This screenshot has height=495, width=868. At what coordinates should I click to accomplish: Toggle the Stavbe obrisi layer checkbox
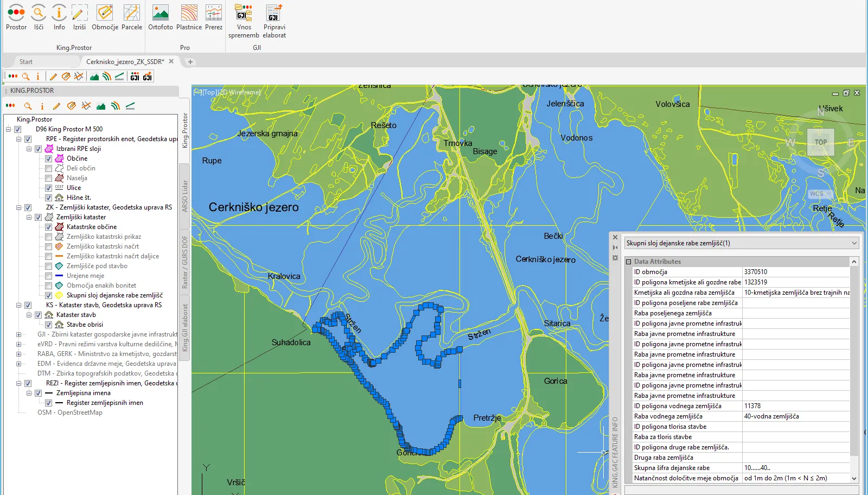(x=49, y=325)
